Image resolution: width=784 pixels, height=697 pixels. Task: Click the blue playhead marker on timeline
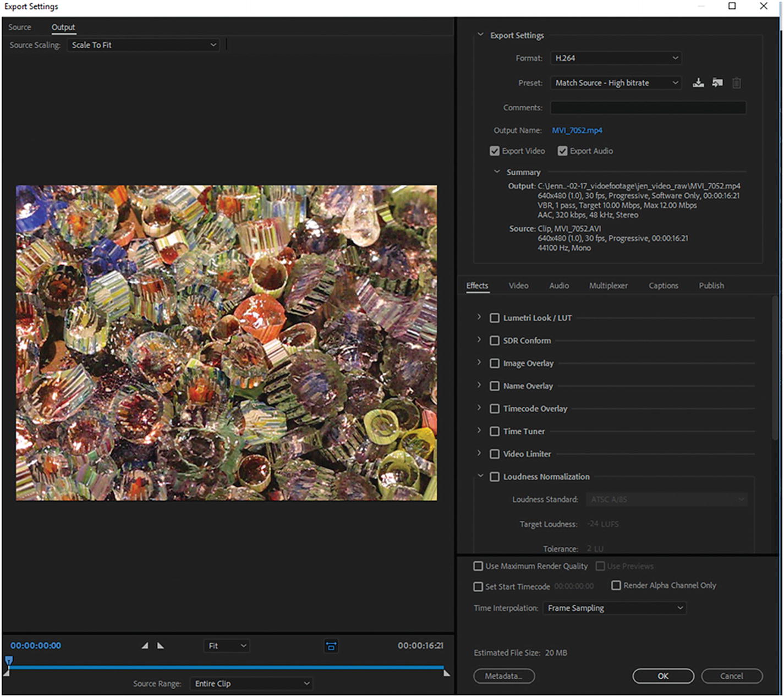[x=9, y=660]
